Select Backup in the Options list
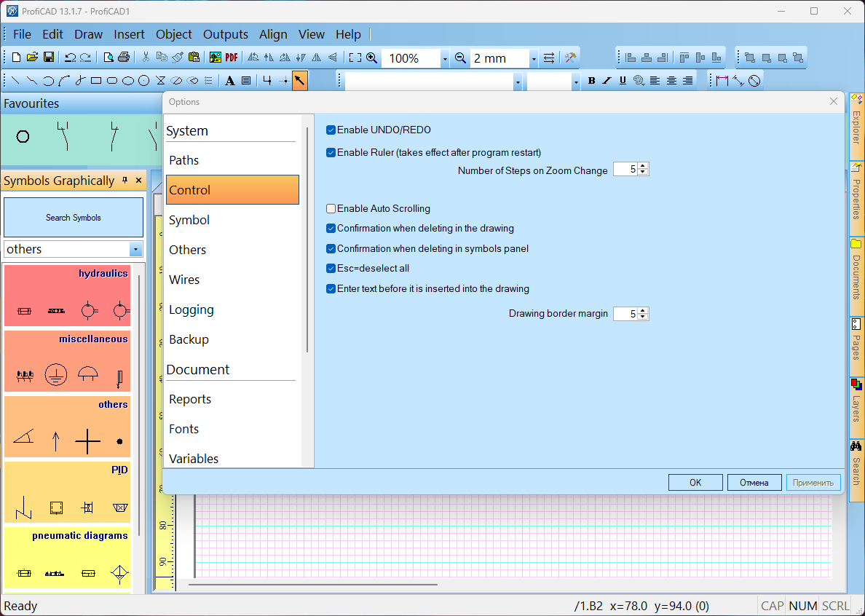Viewport: 865px width, 616px height. pyautogui.click(x=232, y=339)
